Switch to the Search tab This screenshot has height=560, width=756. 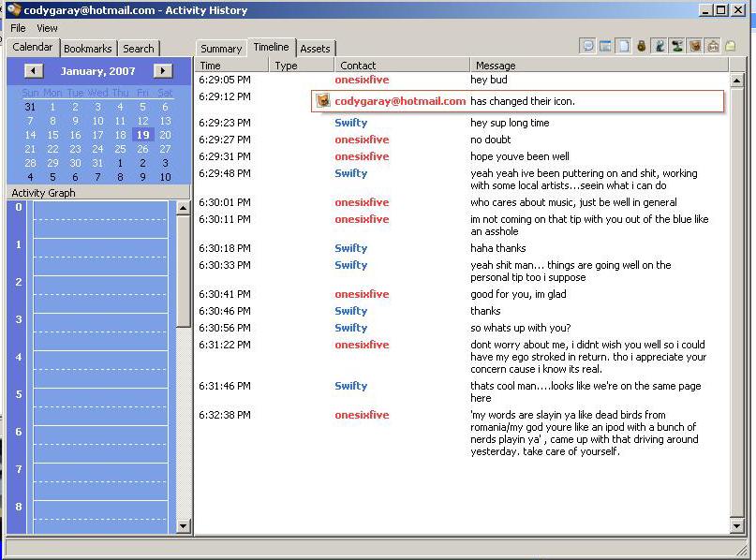(139, 49)
